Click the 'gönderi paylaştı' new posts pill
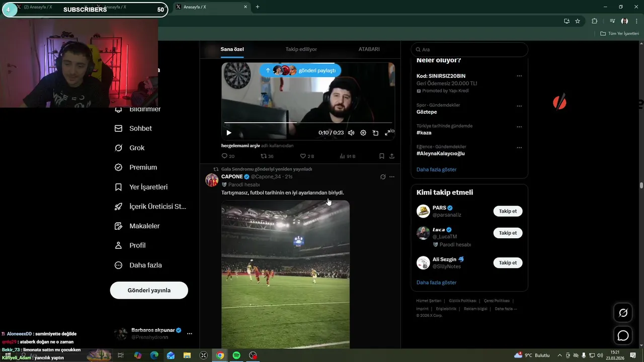Viewport: 644px width, 362px height. point(300,70)
